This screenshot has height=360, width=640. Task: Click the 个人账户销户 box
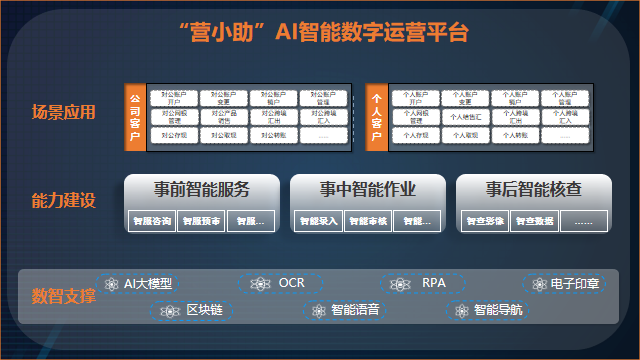tap(515, 98)
